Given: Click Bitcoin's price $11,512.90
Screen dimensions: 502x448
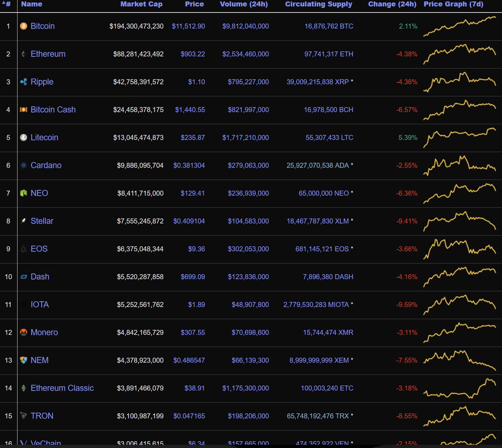Looking at the screenshot, I should [188, 26].
